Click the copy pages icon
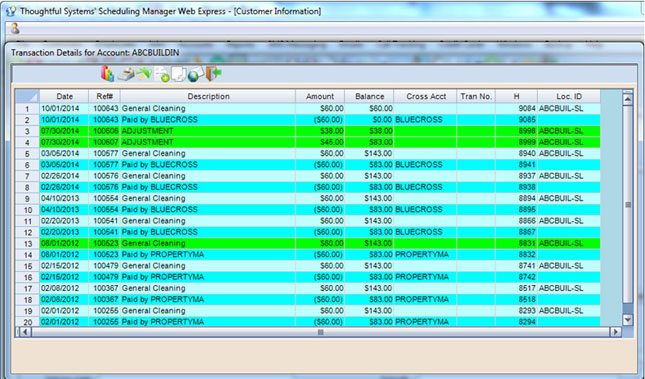This screenshot has height=379, width=645. 179,74
